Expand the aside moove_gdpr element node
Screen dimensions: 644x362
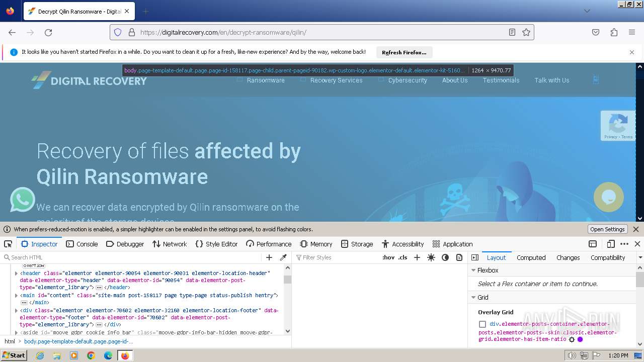point(16,332)
